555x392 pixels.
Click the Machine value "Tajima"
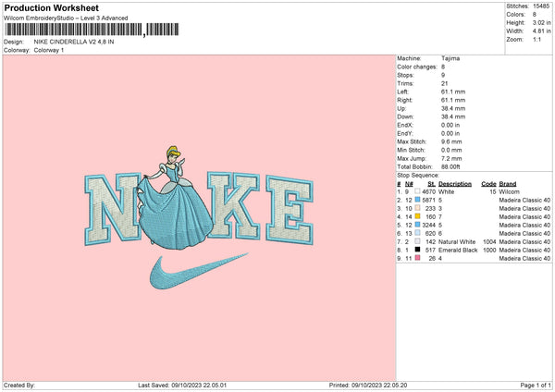(450, 58)
